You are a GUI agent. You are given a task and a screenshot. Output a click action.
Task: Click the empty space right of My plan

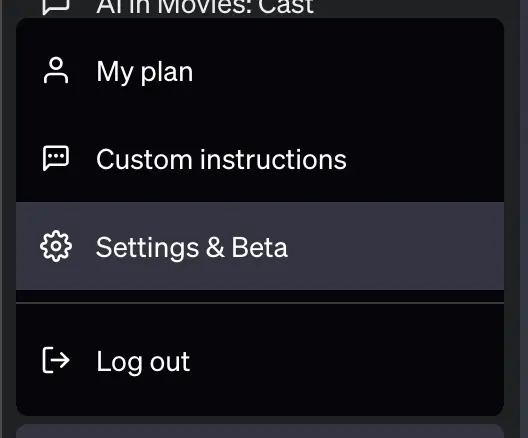349,71
